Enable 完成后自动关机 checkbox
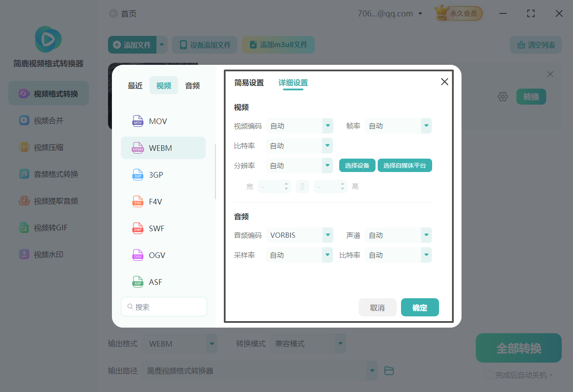The image size is (573, 392). (x=489, y=375)
